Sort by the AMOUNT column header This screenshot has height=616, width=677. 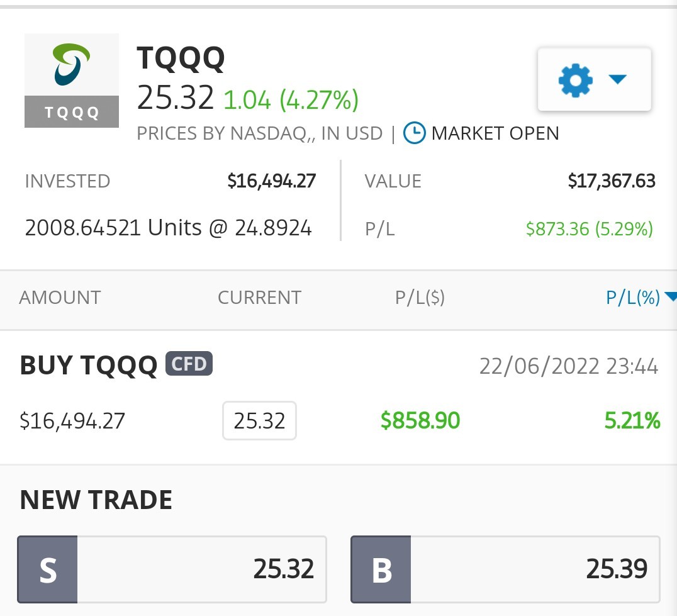(x=60, y=298)
